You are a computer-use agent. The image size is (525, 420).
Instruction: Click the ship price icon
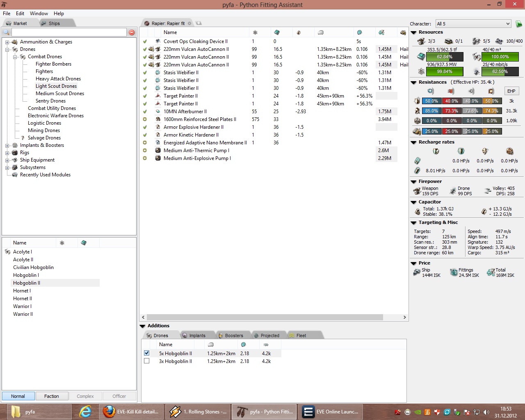point(417,272)
